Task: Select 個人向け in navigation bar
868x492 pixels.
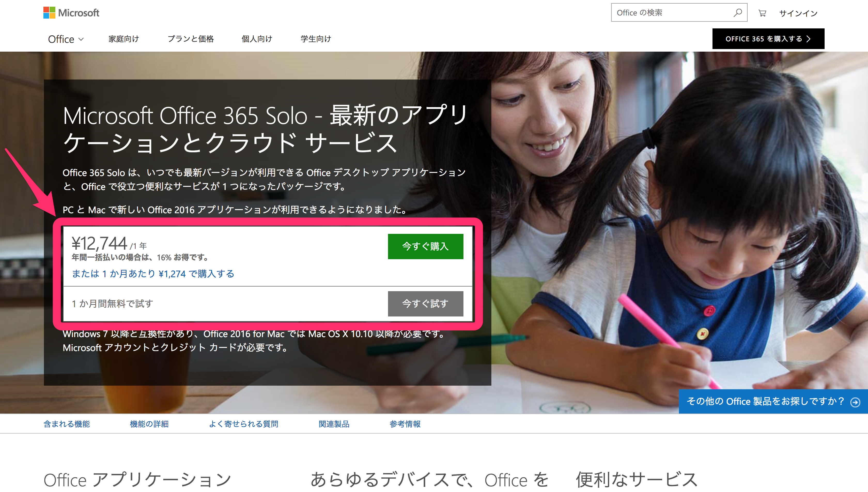Action: click(x=257, y=39)
